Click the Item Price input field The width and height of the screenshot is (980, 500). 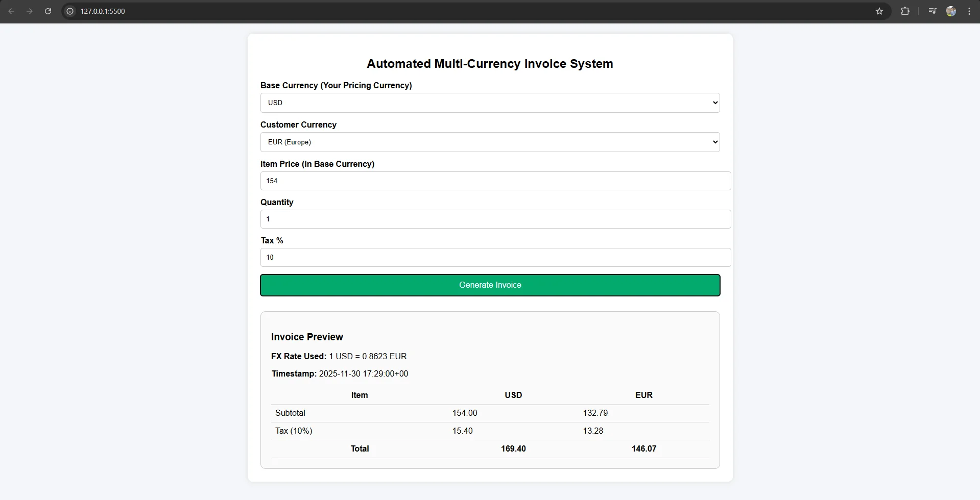click(495, 181)
